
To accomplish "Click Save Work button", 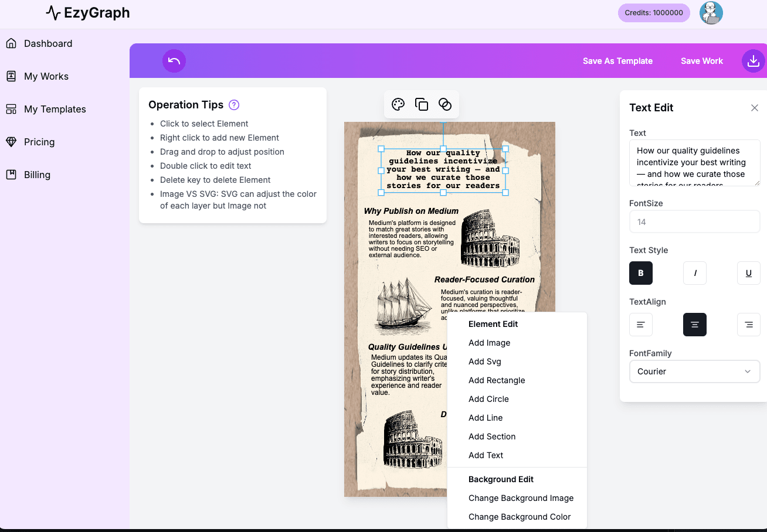I will 702,61.
